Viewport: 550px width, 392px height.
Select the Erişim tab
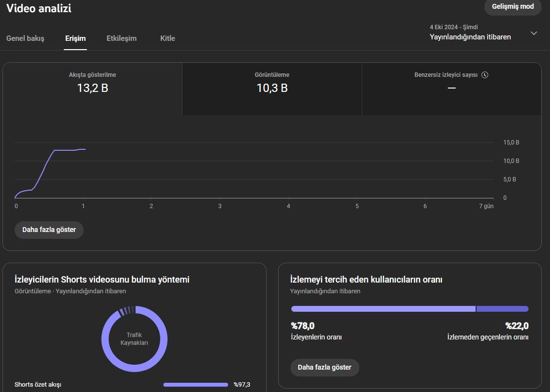tap(75, 38)
